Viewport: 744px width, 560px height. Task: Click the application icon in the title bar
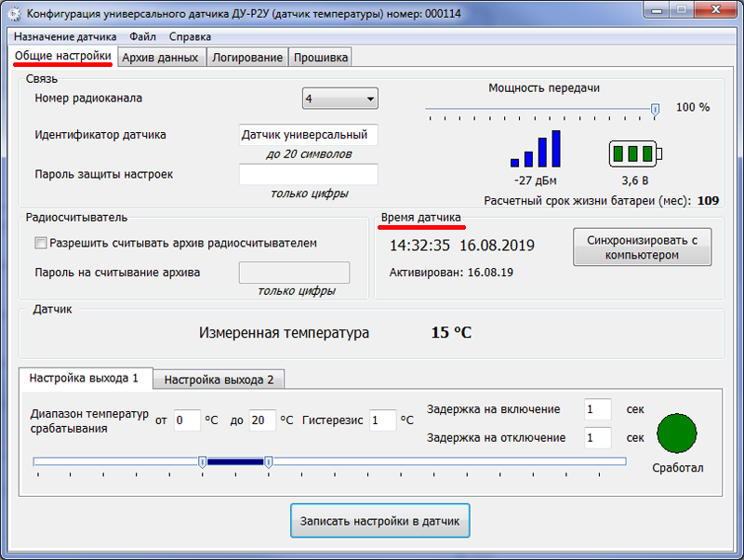click(15, 14)
